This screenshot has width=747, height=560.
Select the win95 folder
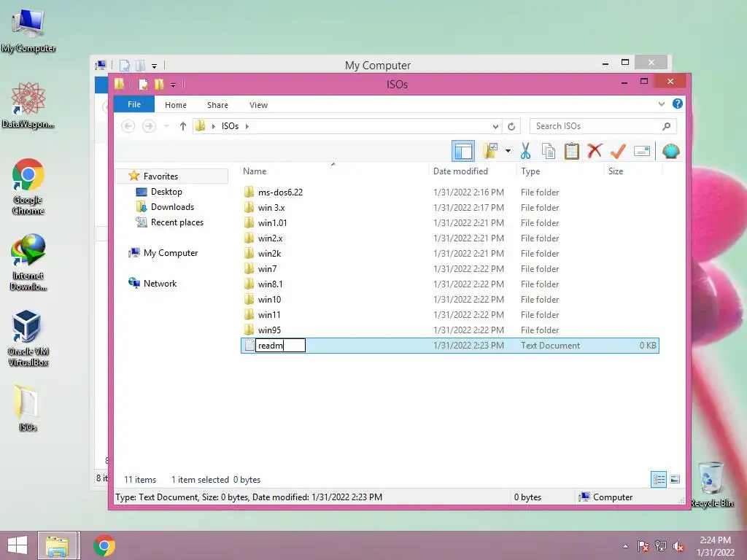pyautogui.click(x=269, y=330)
